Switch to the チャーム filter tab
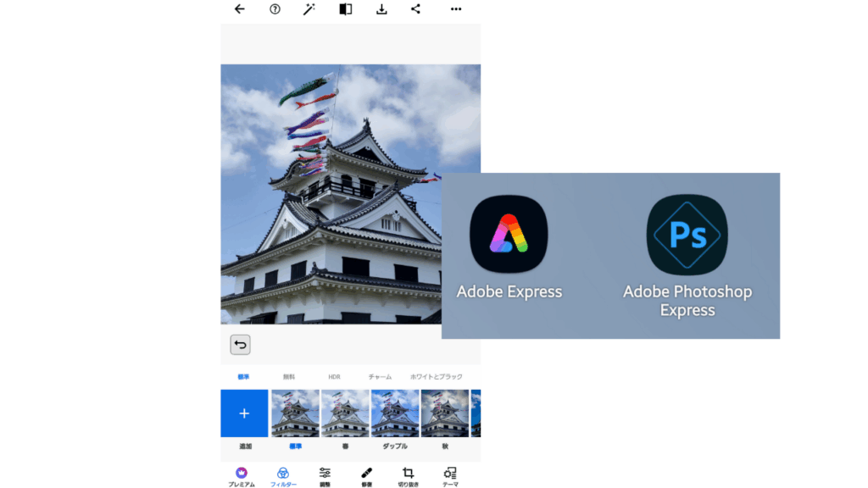This screenshot has height=488, width=868. tap(380, 377)
